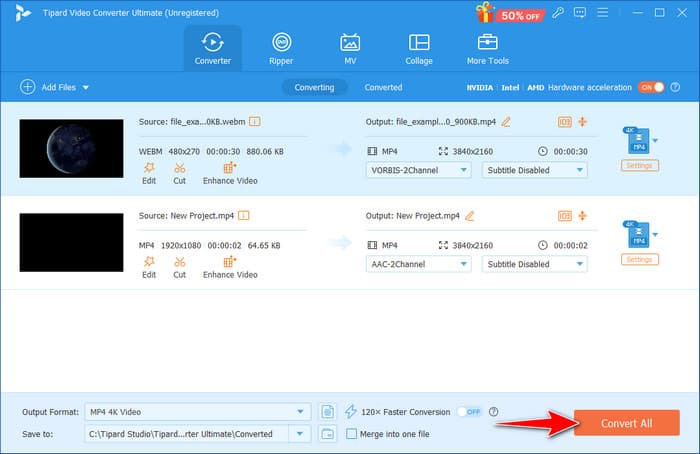
Task: Open 120x Faster Conversion help icon
Action: pos(493,412)
